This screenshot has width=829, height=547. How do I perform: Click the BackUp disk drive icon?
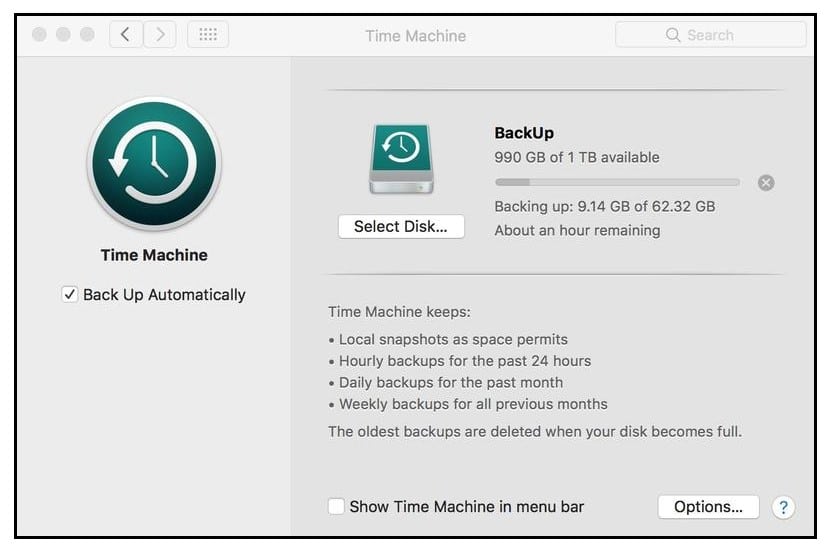pos(401,159)
